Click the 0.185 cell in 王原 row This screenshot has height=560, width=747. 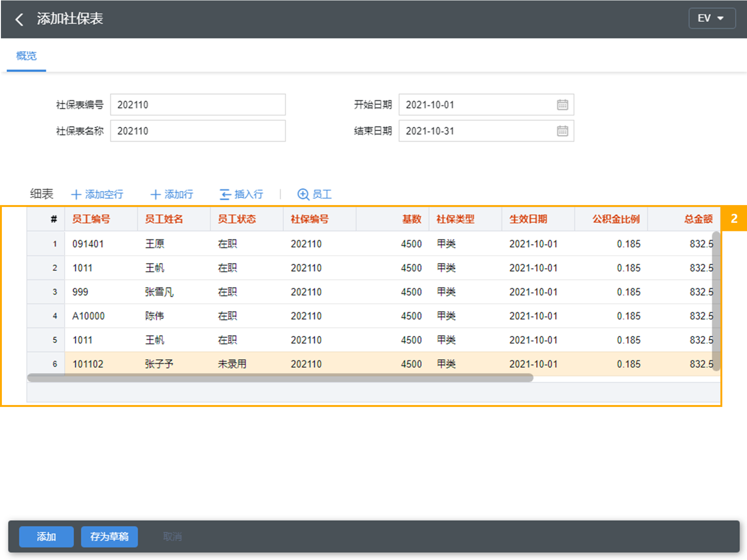[611, 244]
